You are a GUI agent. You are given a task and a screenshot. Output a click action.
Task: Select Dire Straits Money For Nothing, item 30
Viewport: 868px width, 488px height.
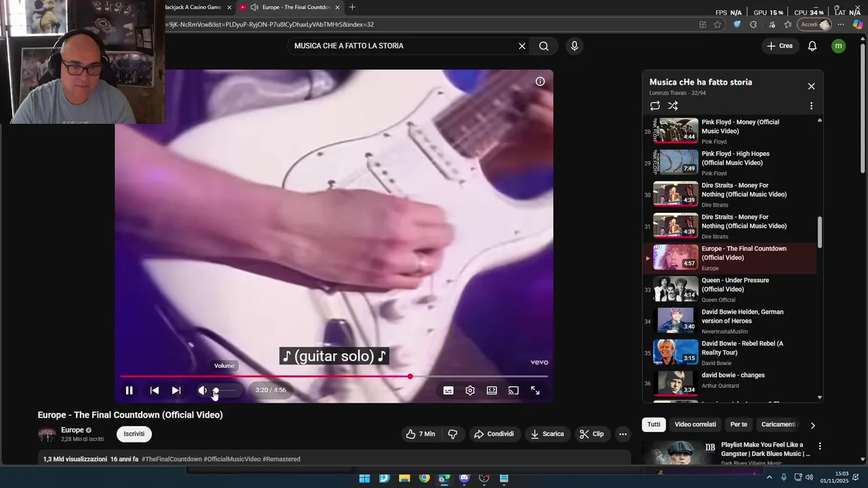[x=729, y=195]
